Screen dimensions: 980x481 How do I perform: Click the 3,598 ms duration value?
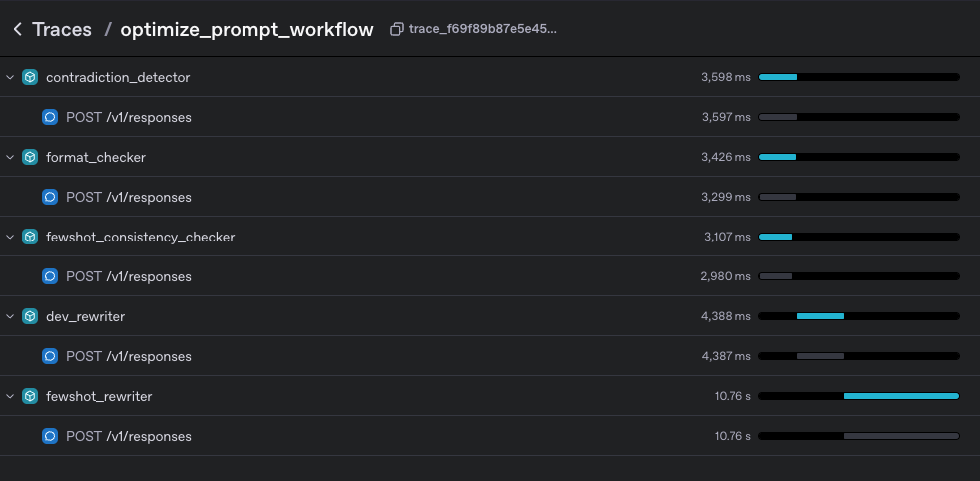coord(726,77)
